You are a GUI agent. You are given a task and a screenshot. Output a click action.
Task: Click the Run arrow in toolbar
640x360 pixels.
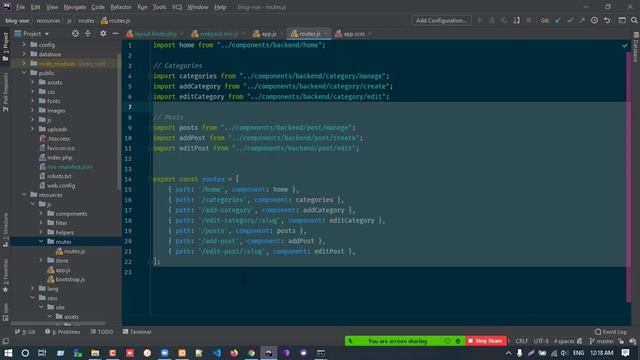[480, 20]
